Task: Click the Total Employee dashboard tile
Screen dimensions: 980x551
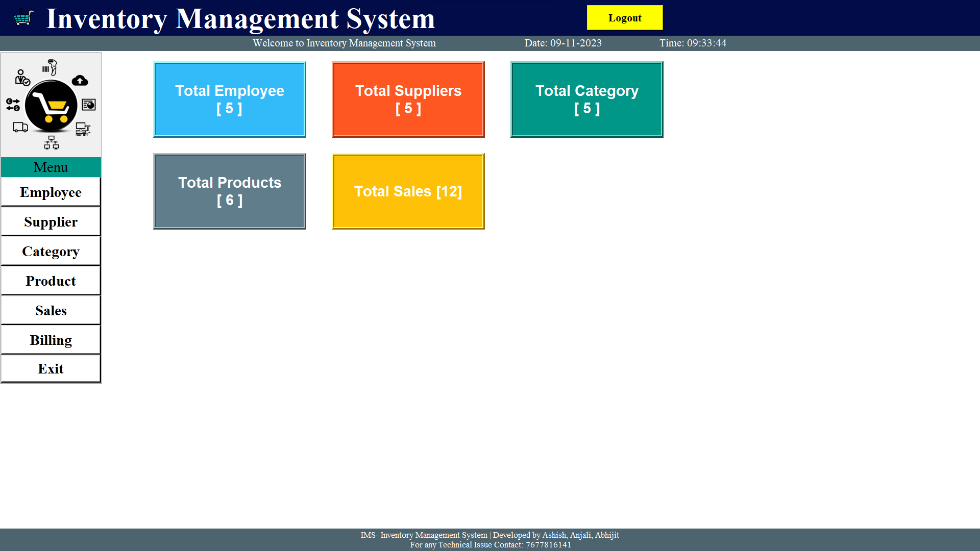Action: (229, 99)
